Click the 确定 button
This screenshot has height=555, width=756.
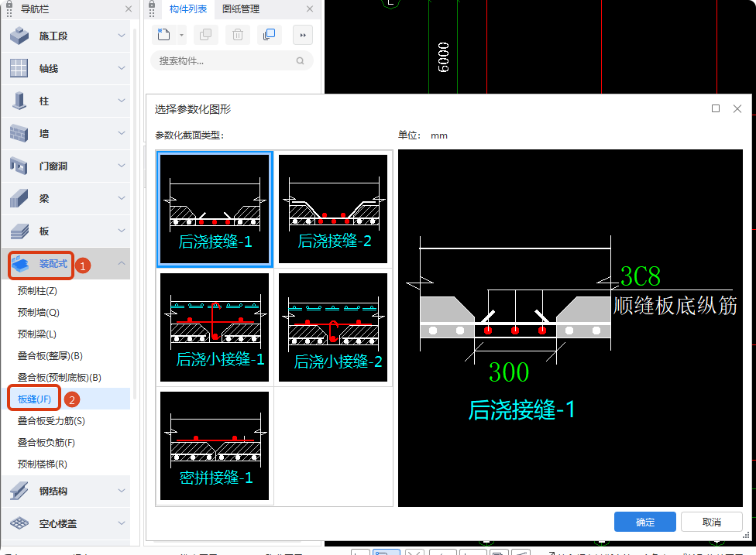click(644, 522)
